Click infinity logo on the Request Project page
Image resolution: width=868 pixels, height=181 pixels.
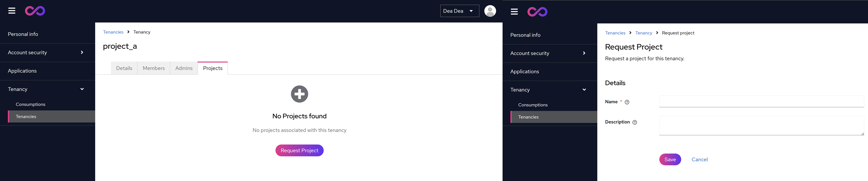tap(537, 12)
